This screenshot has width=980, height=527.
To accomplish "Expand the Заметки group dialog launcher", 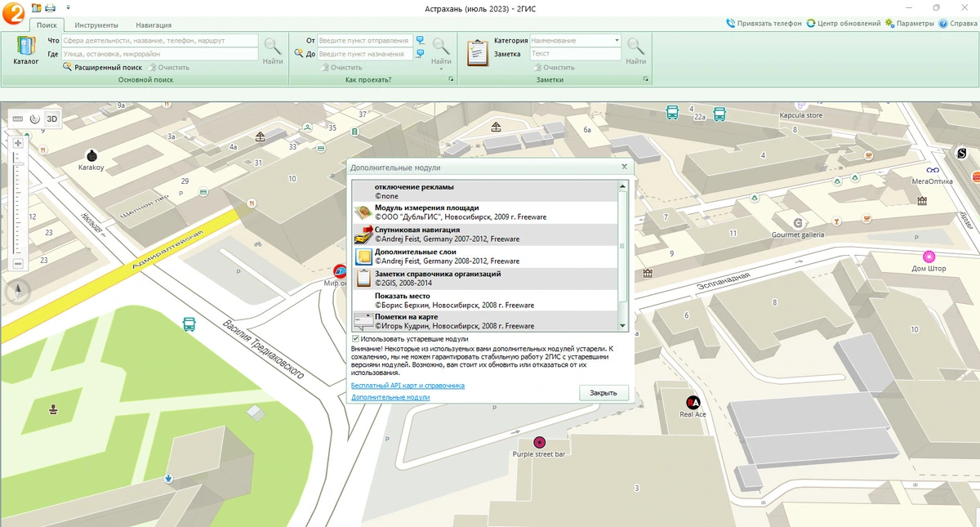I will pos(646,80).
